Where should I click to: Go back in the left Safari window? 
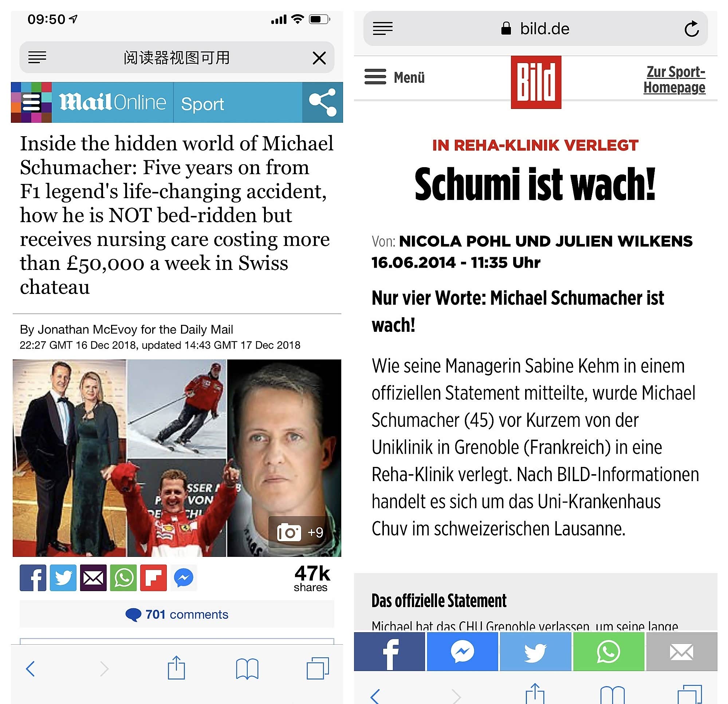[31, 669]
